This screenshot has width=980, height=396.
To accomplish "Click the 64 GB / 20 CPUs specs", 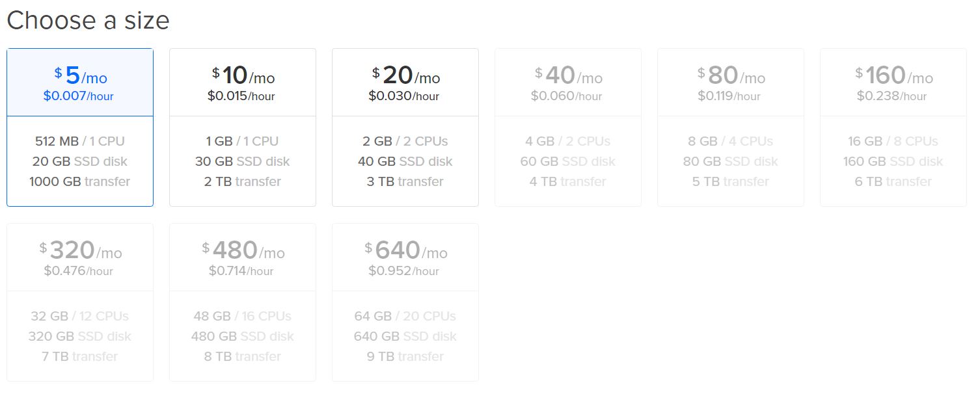I will 405,316.
